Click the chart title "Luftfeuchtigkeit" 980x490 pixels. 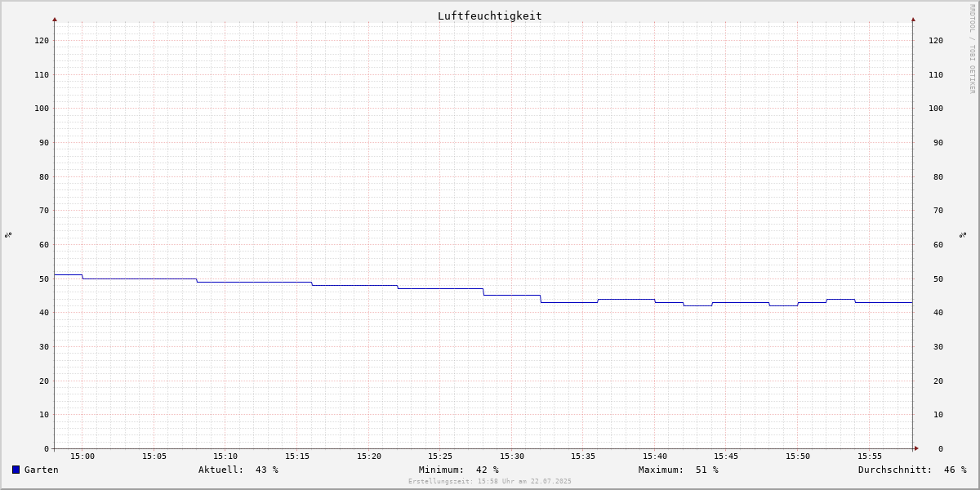pyautogui.click(x=489, y=16)
